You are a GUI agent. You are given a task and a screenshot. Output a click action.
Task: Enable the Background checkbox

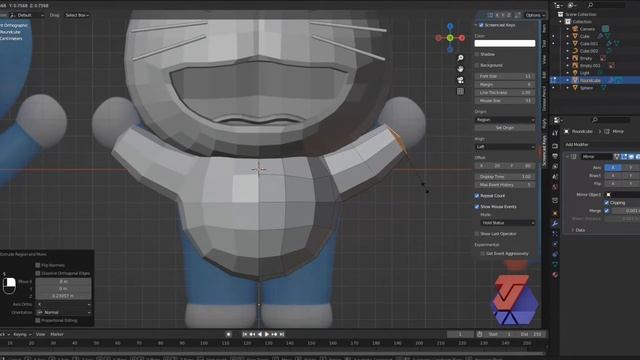[477, 65]
